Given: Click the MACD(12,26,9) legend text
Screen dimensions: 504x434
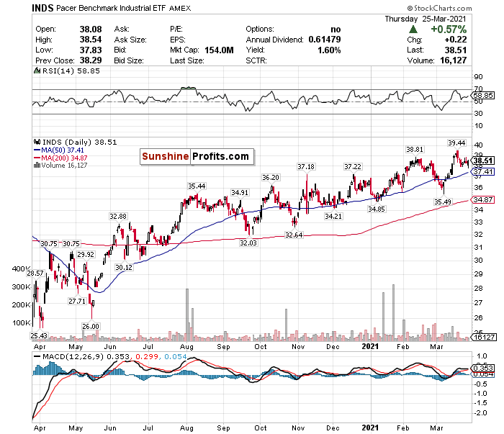Looking at the screenshot, I should click(x=73, y=356).
